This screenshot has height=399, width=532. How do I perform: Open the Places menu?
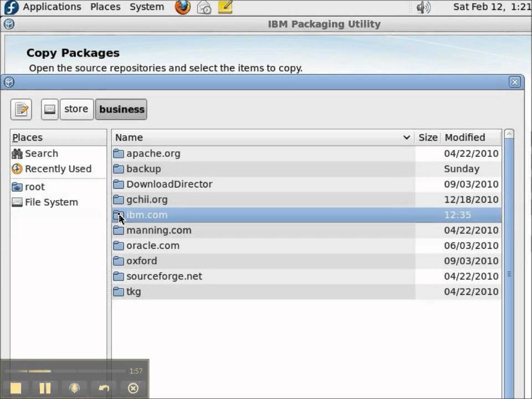105,7
